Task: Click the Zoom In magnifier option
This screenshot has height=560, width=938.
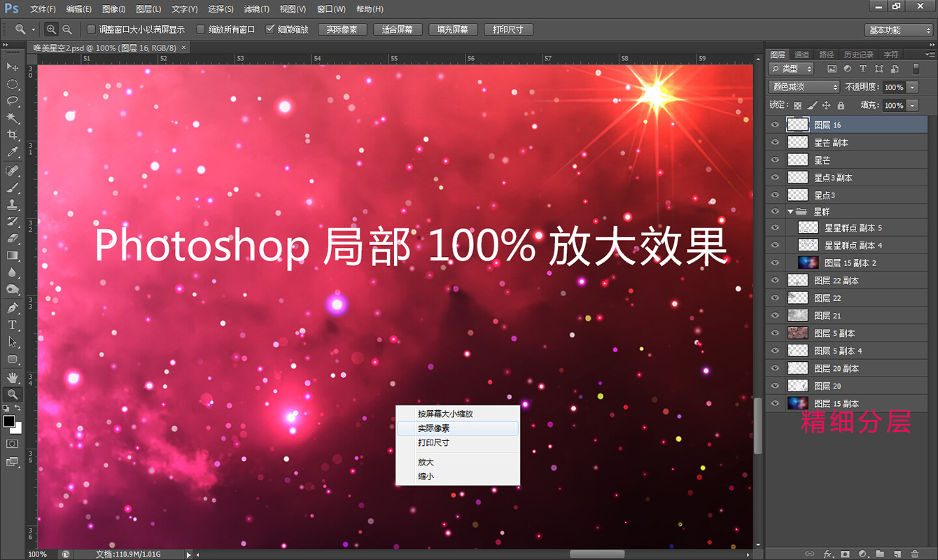Action: 51,29
